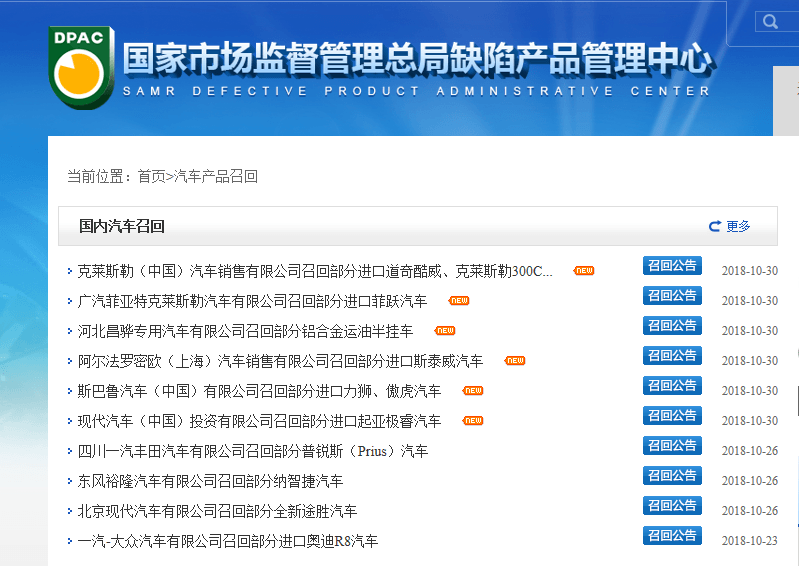Click 召回公告 button for 广汽菲亚特 row
The height and width of the screenshot is (566, 799).
672,295
